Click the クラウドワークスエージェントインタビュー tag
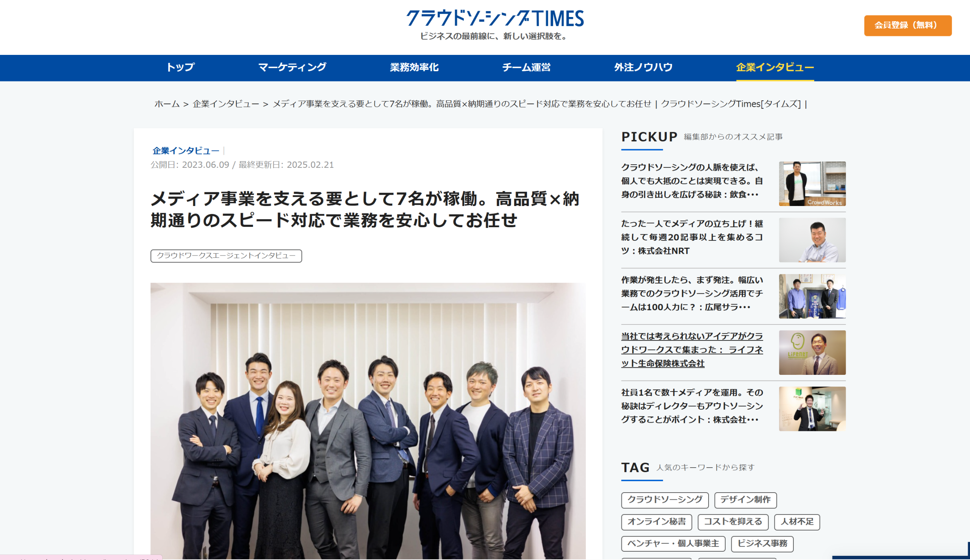 pos(226,256)
